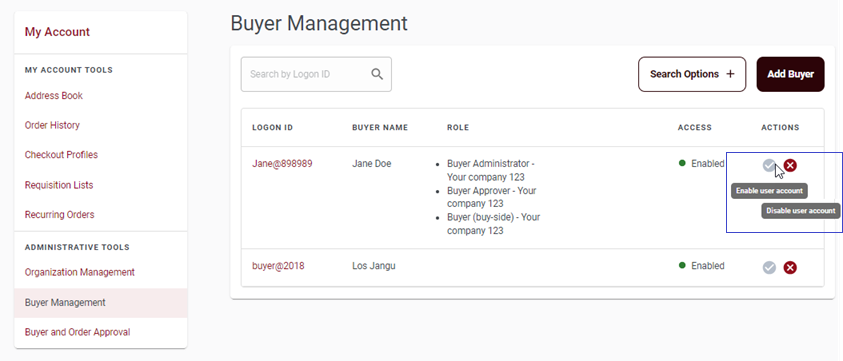Click the LOGON ID column header
Screen dimensions: 843x361
[273, 128]
